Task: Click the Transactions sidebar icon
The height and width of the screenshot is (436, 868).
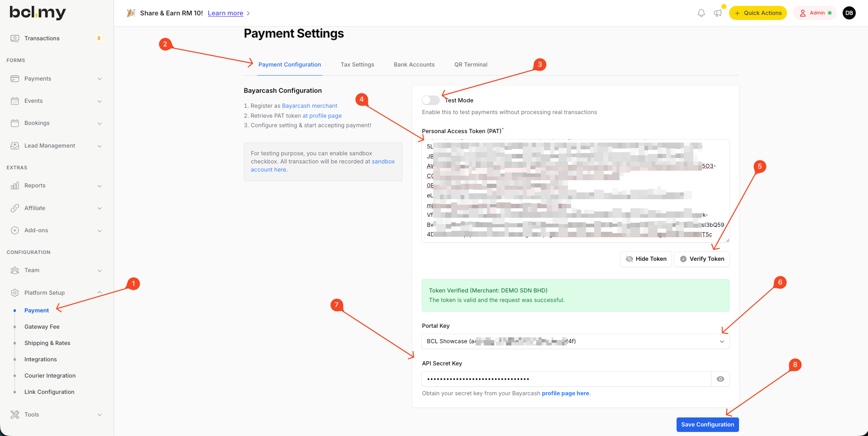Action: pyautogui.click(x=15, y=38)
